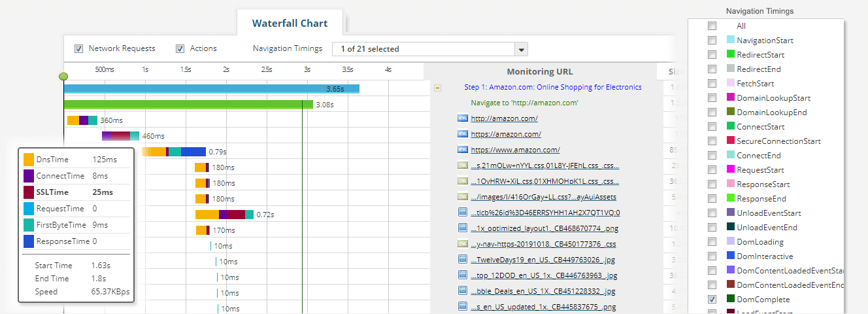This screenshot has width=868, height=314.
Task: Click the NavigationStart color swatch
Action: coord(731,41)
